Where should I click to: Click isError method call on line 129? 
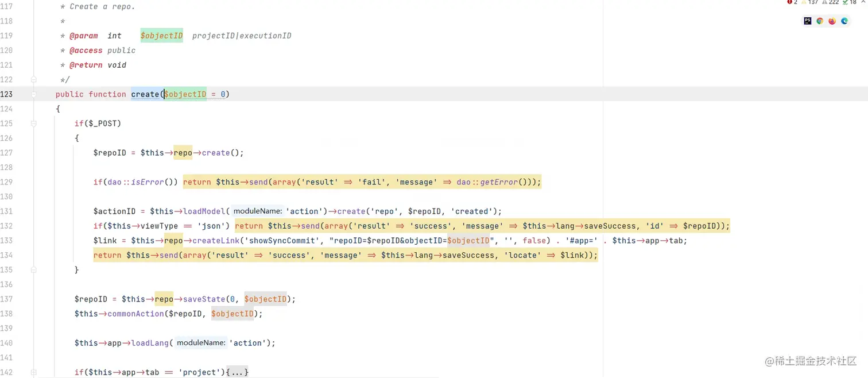[x=148, y=182]
